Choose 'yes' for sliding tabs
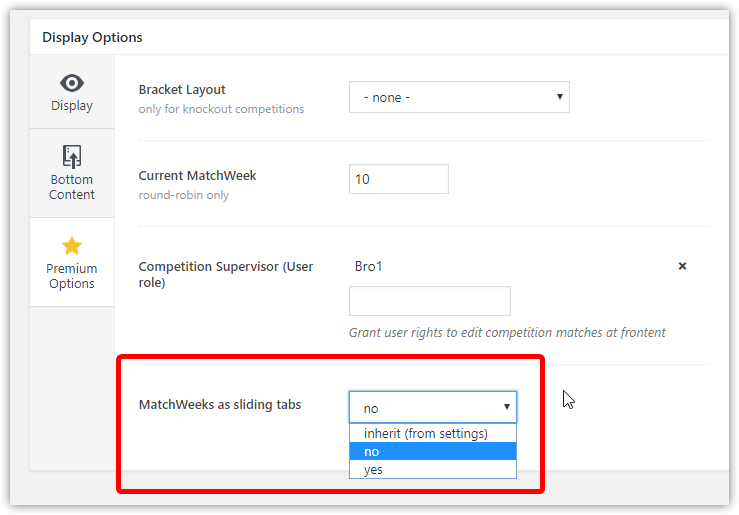 (433, 469)
